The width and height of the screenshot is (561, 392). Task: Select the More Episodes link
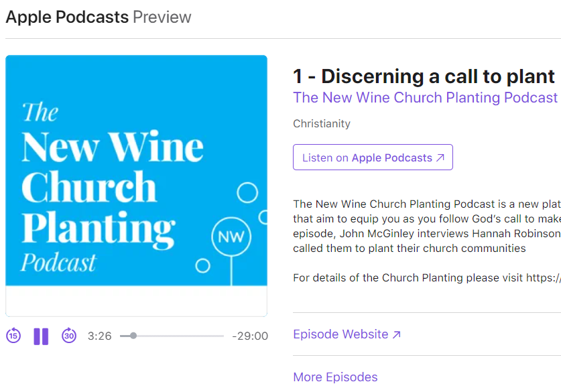tap(335, 377)
